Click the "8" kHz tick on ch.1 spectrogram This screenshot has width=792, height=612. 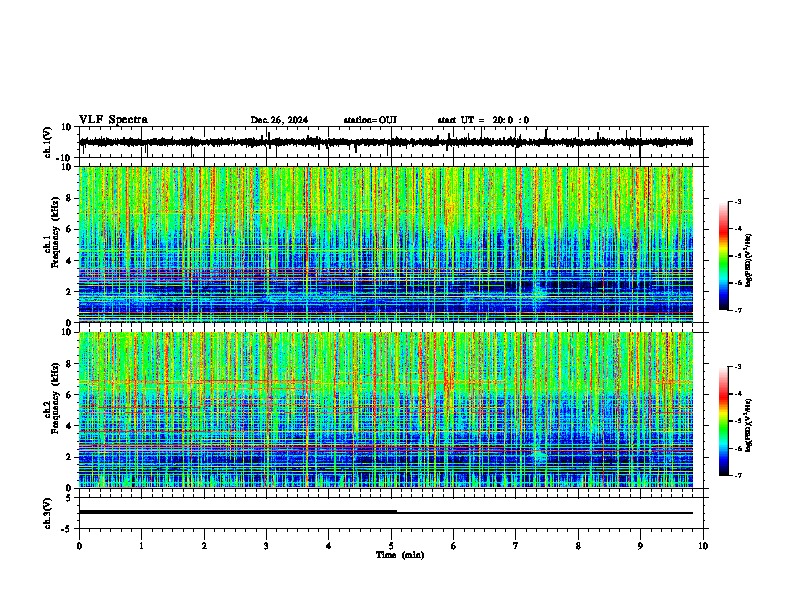pyautogui.click(x=69, y=198)
